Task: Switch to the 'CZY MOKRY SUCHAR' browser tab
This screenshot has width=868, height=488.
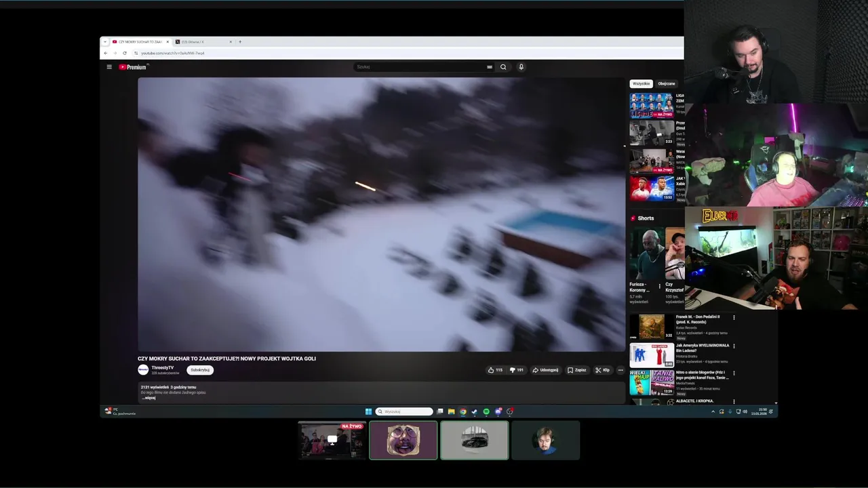Action: coord(140,42)
